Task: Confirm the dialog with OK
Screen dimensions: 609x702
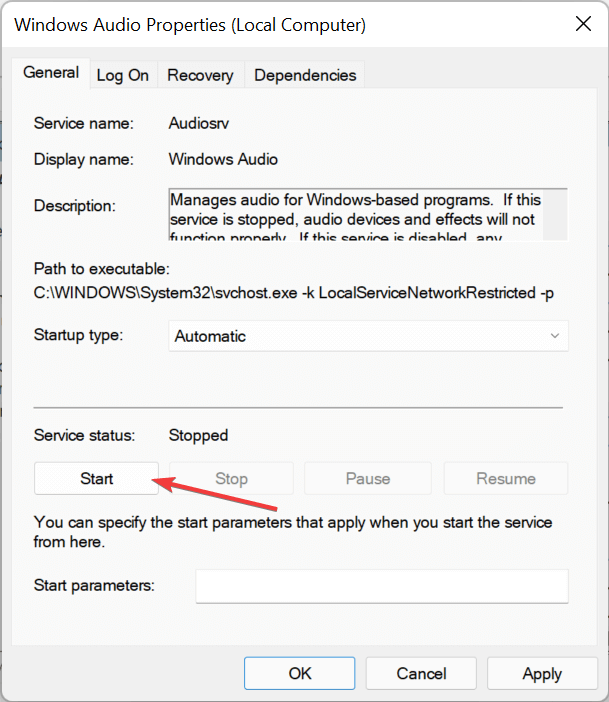Action: click(300, 674)
